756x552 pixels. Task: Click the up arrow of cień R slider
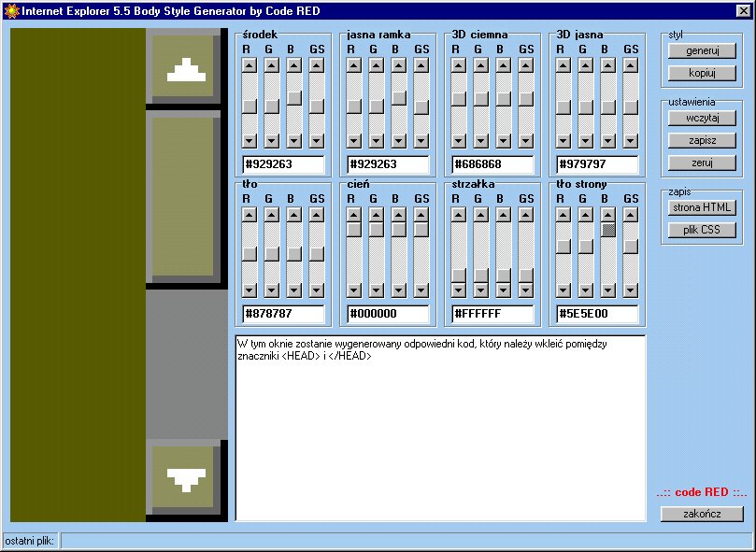click(354, 215)
